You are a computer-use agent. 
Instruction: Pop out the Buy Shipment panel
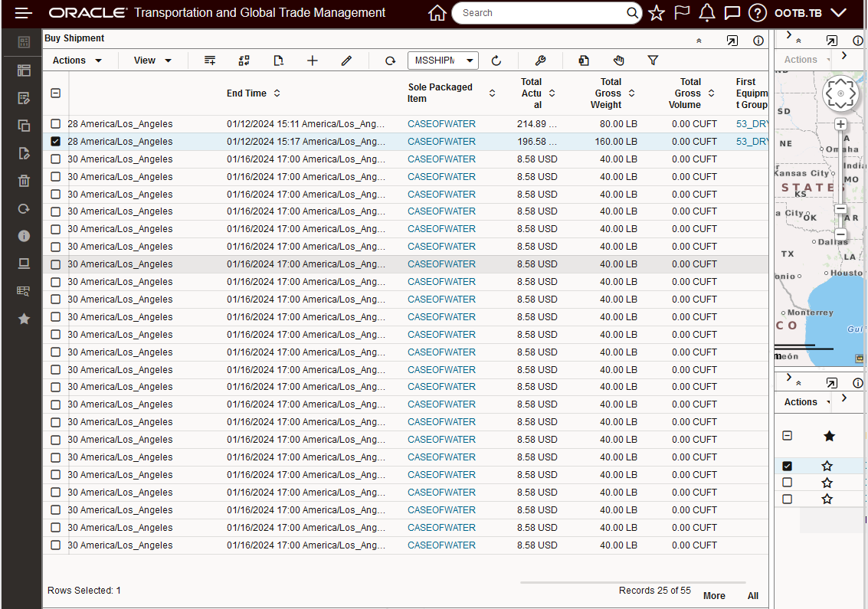pyautogui.click(x=732, y=41)
